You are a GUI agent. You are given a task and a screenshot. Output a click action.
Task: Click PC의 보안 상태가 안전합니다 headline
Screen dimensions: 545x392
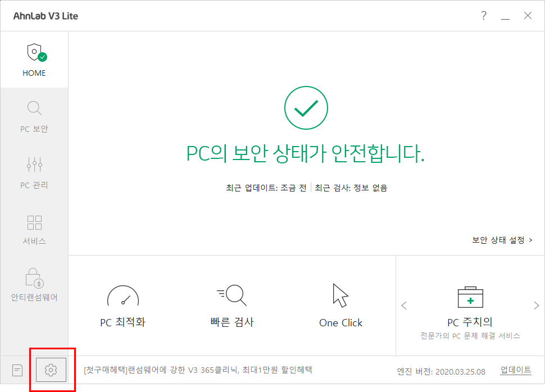[306, 153]
